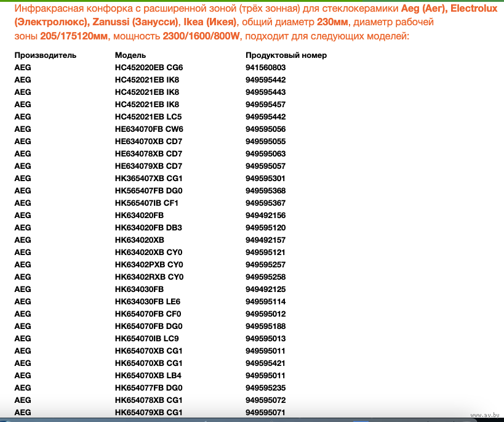
Task: Select model cell "HE634070FB CW6"
Action: tap(149, 129)
